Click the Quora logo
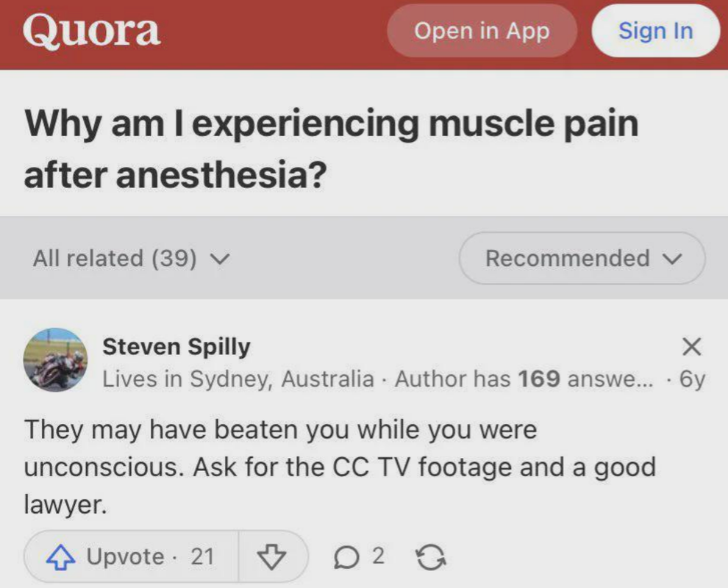Screen dimensions: 728x588 [91, 32]
